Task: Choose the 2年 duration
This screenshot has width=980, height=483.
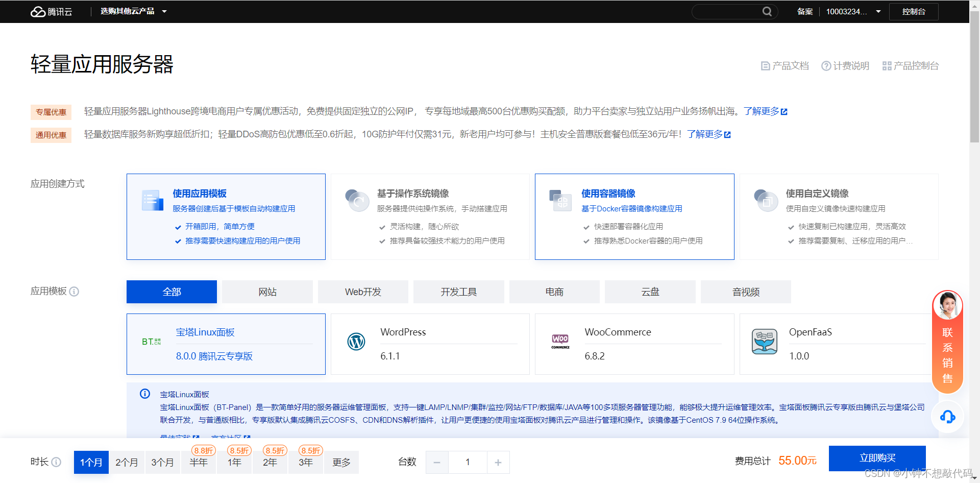Action: click(270, 462)
